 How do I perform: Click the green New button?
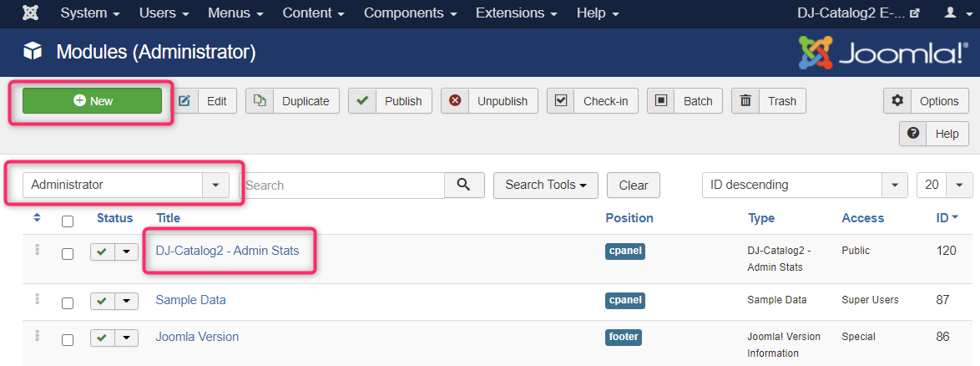pos(92,101)
